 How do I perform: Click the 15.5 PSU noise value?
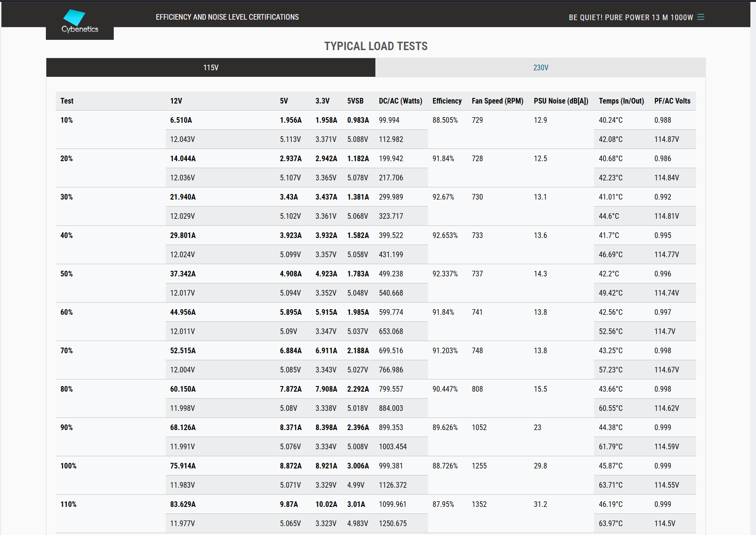click(x=541, y=389)
